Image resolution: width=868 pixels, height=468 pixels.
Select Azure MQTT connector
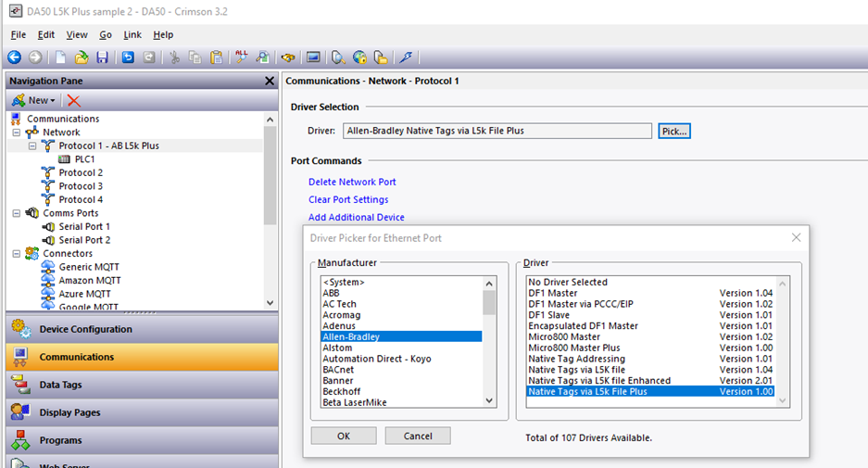[x=84, y=294]
